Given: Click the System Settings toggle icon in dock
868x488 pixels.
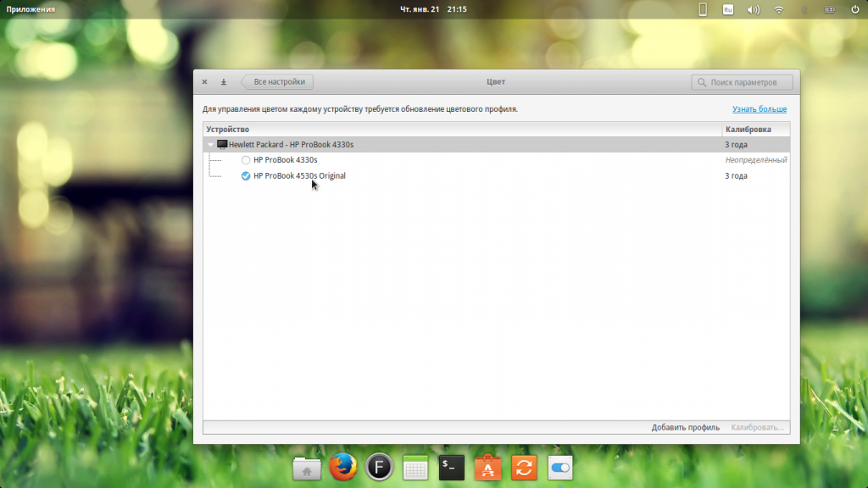Looking at the screenshot, I should 560,468.
